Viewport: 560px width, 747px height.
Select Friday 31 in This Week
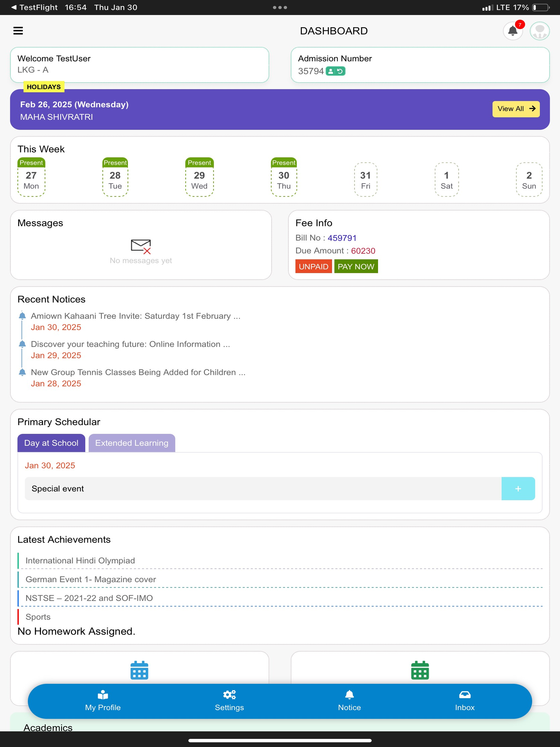tap(366, 180)
